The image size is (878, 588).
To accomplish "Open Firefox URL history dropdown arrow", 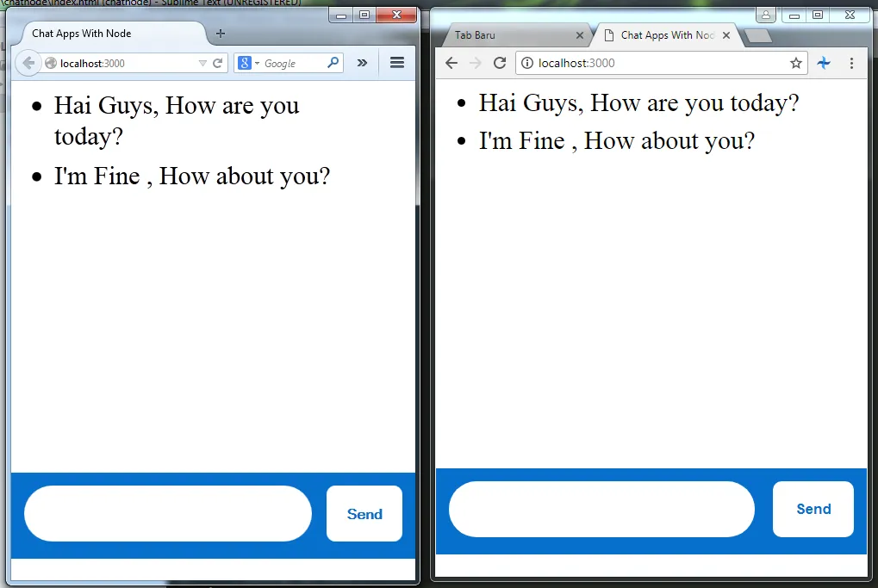I will (202, 63).
